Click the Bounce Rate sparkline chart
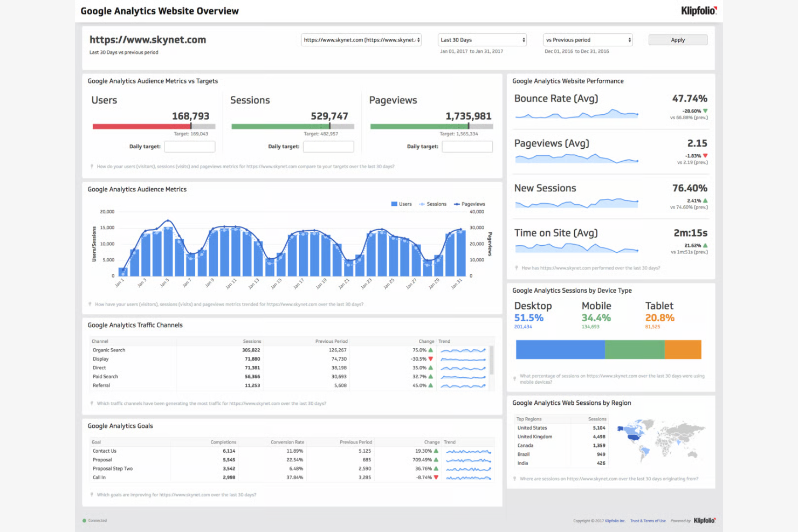This screenshot has height=532, width=798. [x=576, y=114]
